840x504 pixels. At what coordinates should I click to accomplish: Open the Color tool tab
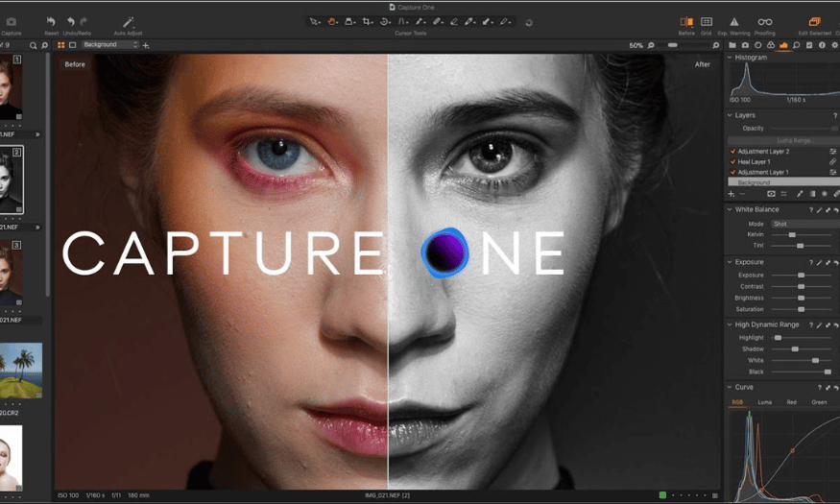(771, 45)
